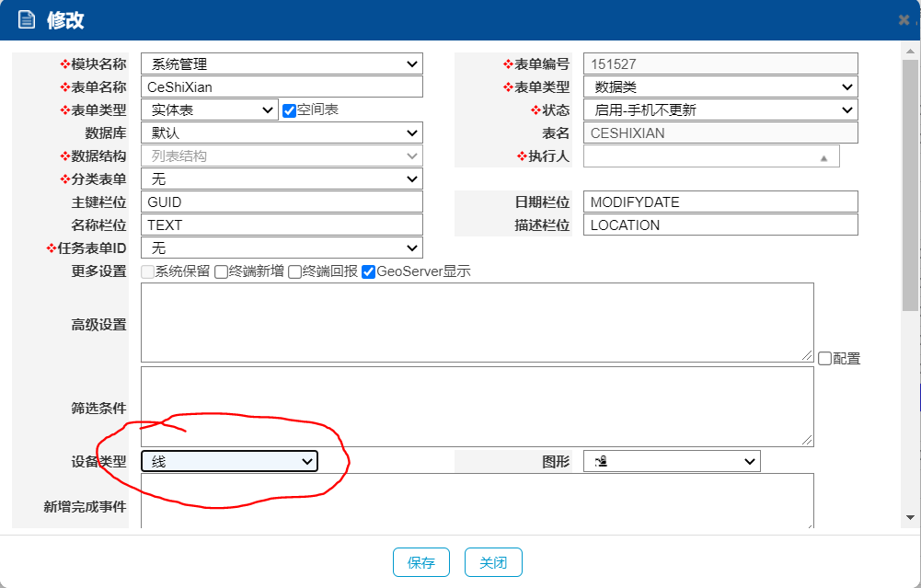The image size is (921, 588).
Task: Toggle the 空间表 checkbox
Action: pyautogui.click(x=289, y=110)
